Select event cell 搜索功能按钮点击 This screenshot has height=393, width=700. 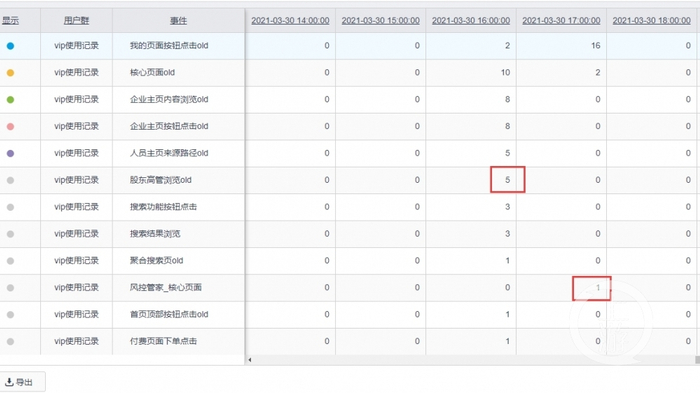(x=163, y=207)
